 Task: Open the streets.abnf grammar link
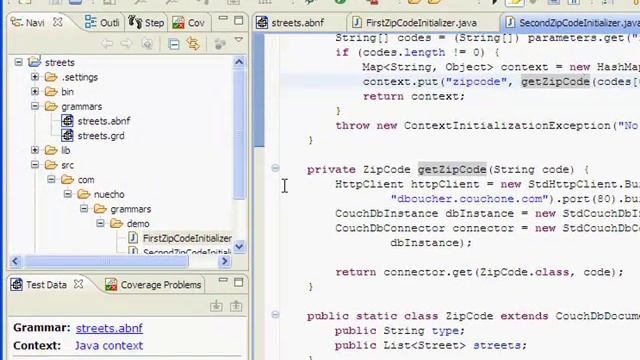click(x=109, y=328)
